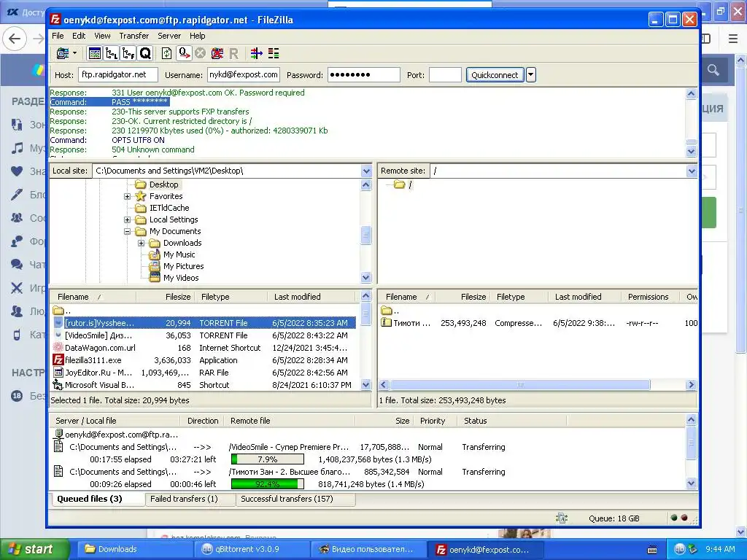The image size is (747, 560).
Task: Refresh file and folder lists
Action: pyautogui.click(x=166, y=53)
